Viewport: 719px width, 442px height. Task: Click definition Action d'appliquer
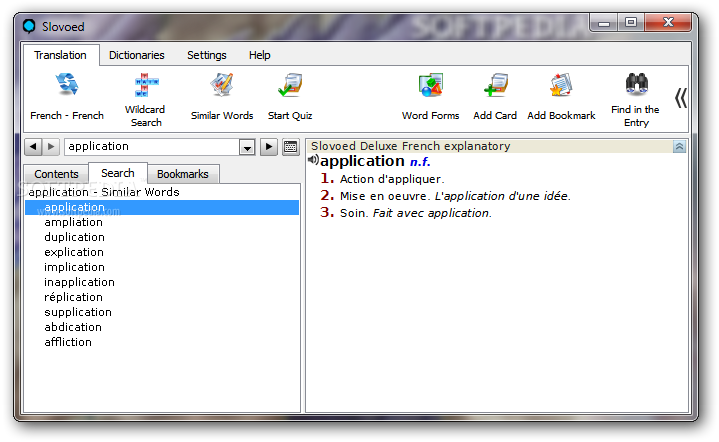click(392, 179)
